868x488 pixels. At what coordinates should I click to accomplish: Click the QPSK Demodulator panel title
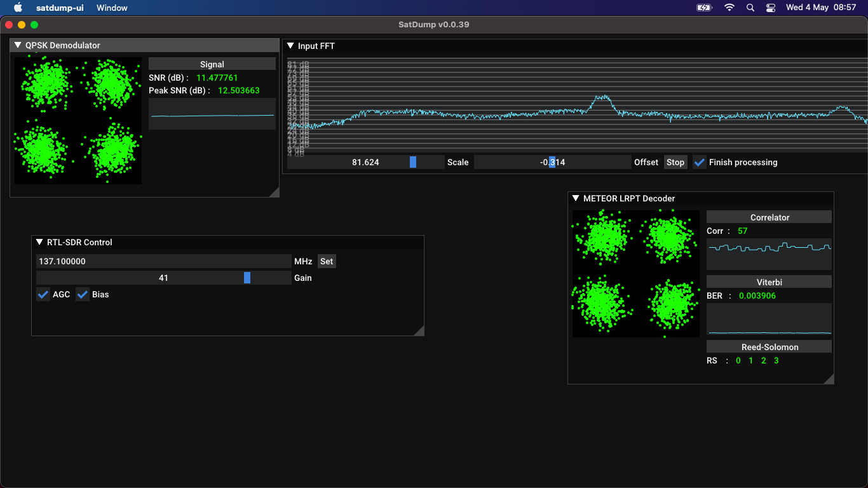coord(63,45)
